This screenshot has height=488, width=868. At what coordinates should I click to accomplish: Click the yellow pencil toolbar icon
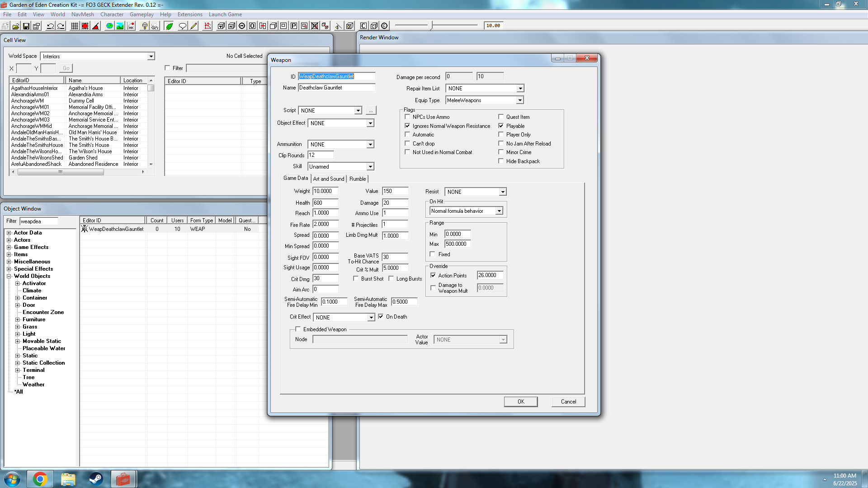coord(193,26)
